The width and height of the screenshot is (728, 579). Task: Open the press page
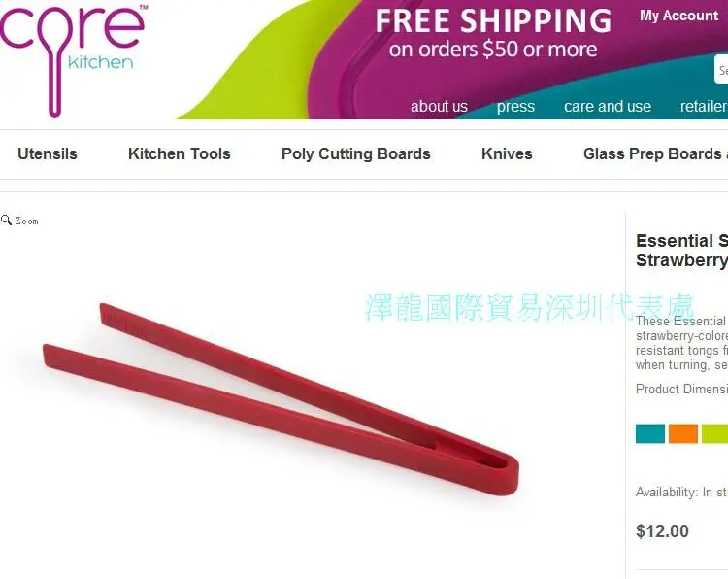(515, 107)
